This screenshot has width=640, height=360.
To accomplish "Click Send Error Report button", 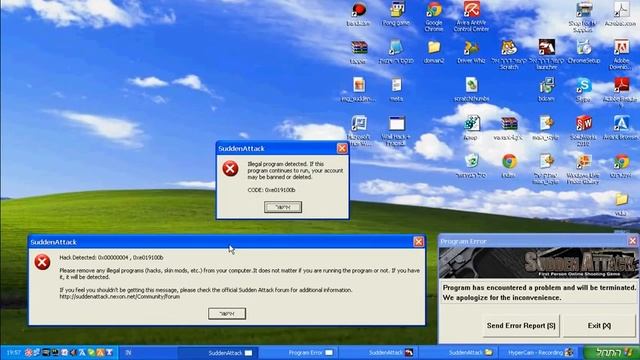I will (521, 326).
